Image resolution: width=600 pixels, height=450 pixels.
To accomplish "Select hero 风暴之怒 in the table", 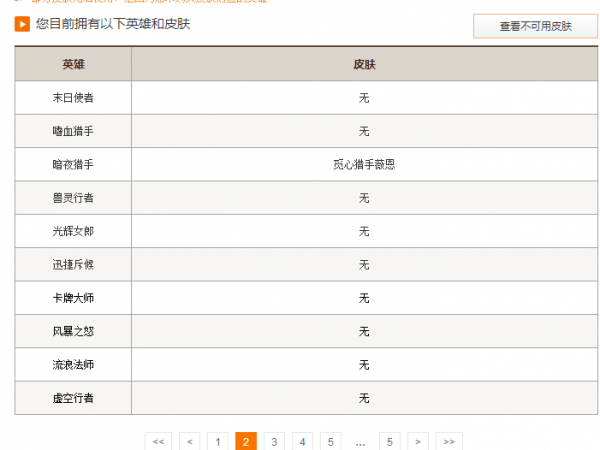I will pos(73,331).
